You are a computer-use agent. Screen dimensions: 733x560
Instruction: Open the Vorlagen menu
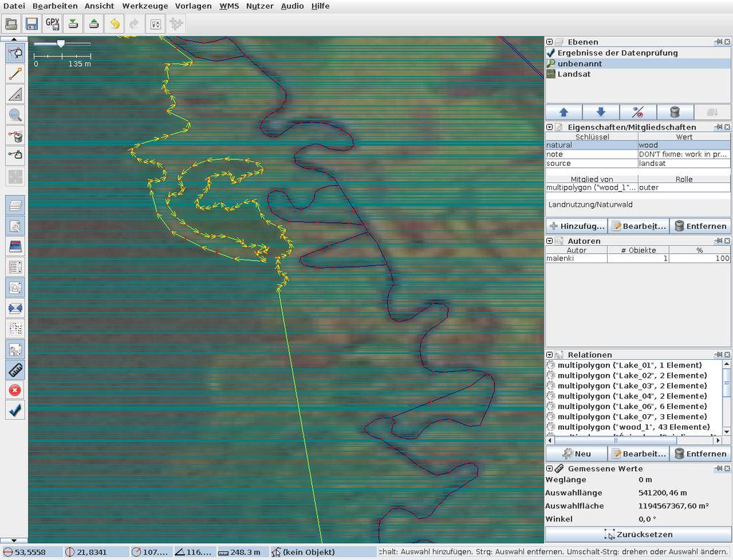tap(193, 6)
